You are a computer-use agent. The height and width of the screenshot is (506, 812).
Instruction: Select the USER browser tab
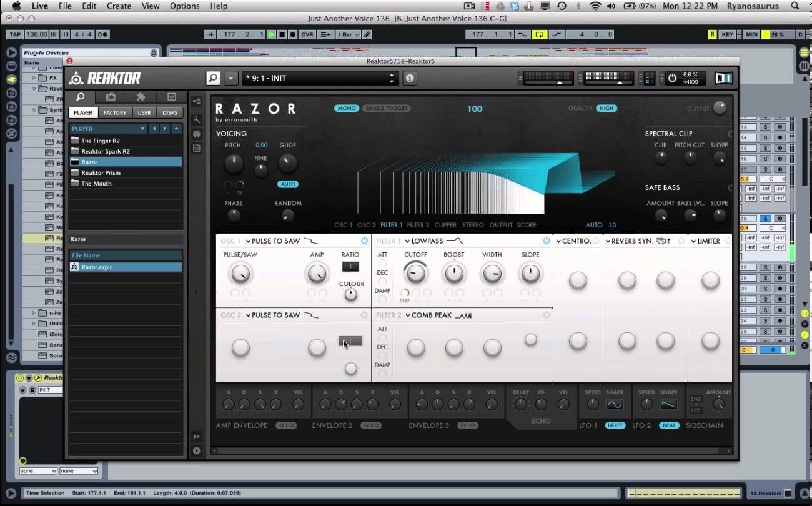coord(144,112)
